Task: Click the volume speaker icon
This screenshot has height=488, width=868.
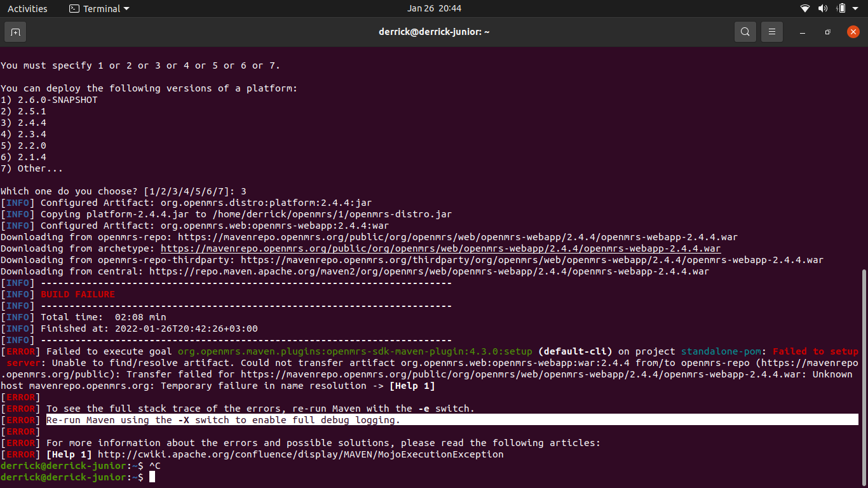Action: click(823, 8)
